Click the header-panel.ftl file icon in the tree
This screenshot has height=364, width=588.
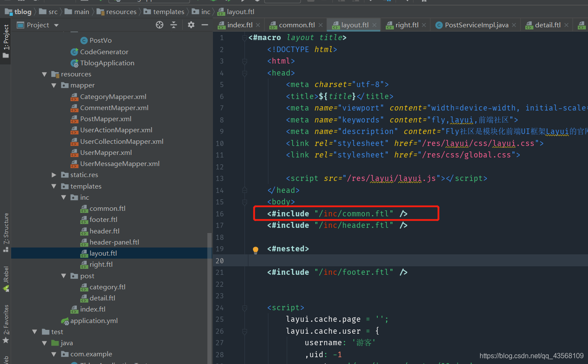[84, 242]
